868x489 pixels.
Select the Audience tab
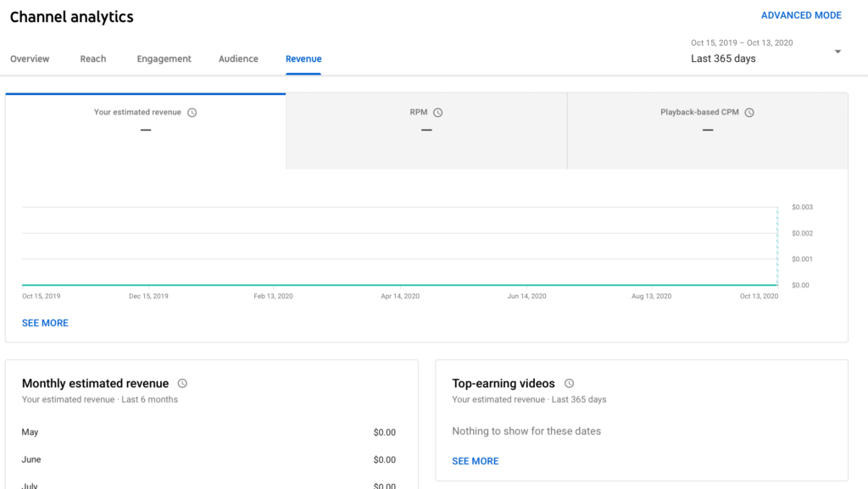click(x=238, y=58)
